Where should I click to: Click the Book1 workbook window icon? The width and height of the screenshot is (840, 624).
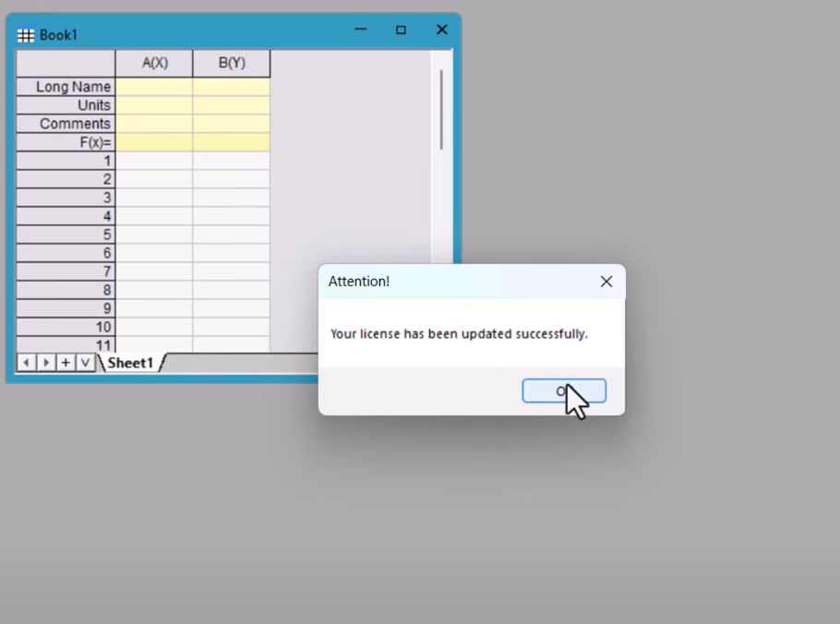pyautogui.click(x=26, y=35)
